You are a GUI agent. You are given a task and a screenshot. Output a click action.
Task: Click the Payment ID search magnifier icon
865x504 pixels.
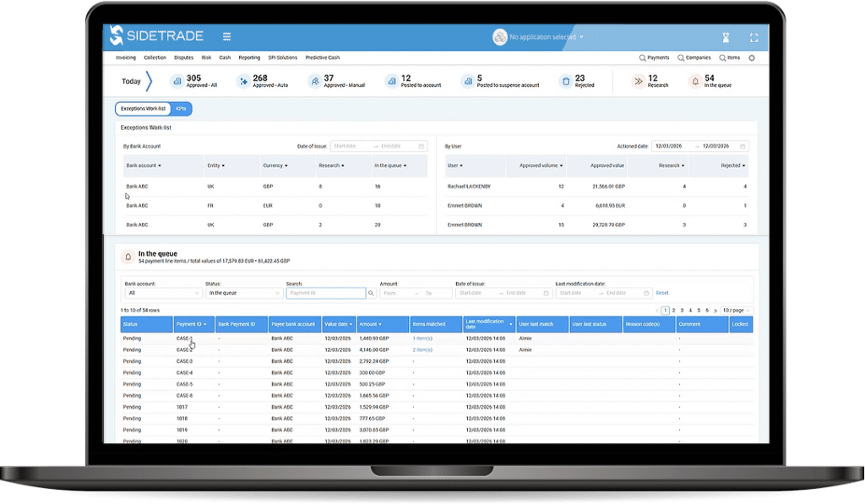pyautogui.click(x=371, y=293)
